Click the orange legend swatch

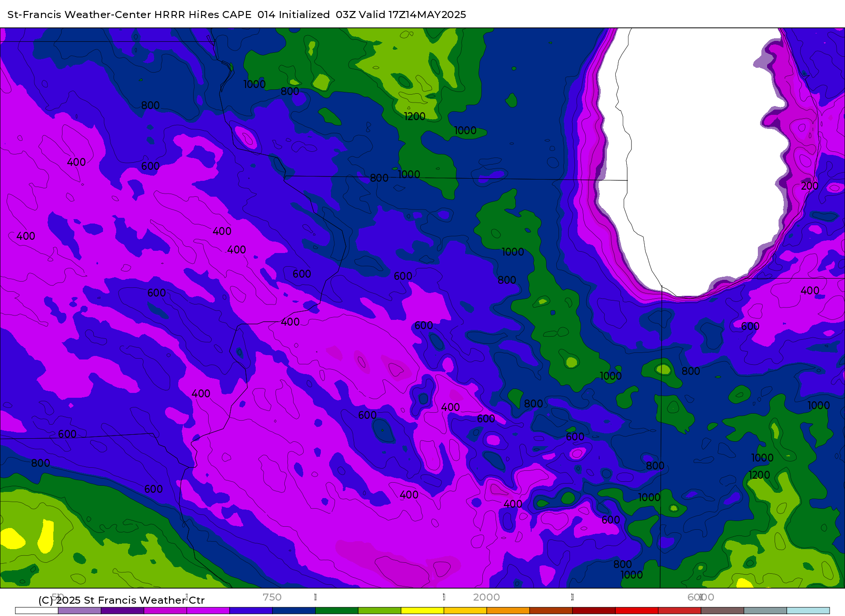click(508, 611)
